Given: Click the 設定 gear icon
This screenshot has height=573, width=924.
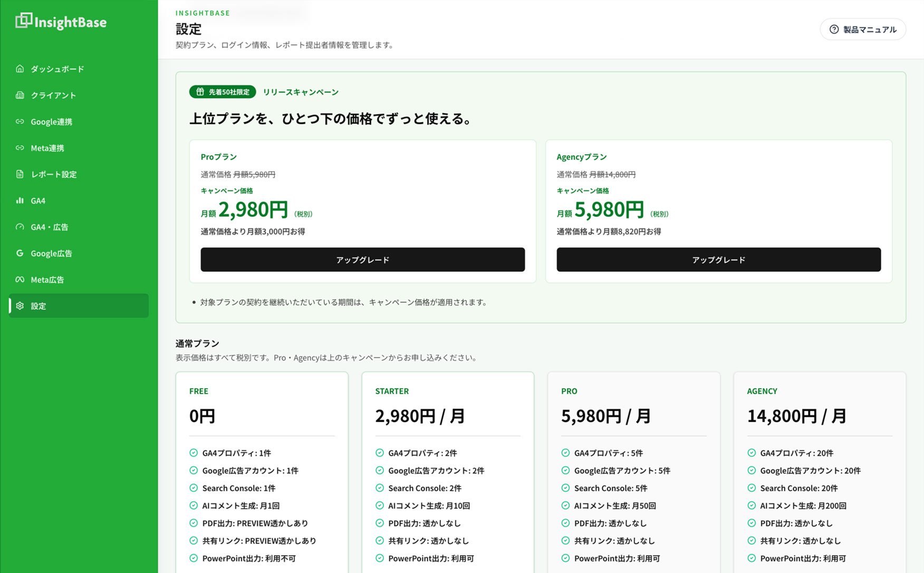Looking at the screenshot, I should coord(20,306).
